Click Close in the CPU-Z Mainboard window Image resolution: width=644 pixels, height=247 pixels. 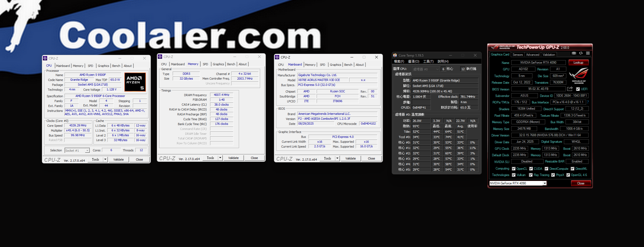[x=371, y=158]
